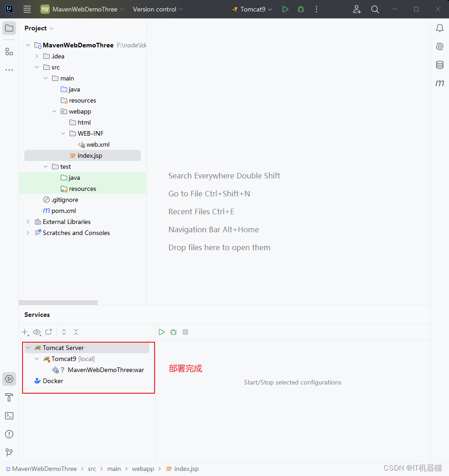Viewport: 449px width, 476px height.
Task: Toggle Services view options eye icon
Action: pyautogui.click(x=37, y=332)
